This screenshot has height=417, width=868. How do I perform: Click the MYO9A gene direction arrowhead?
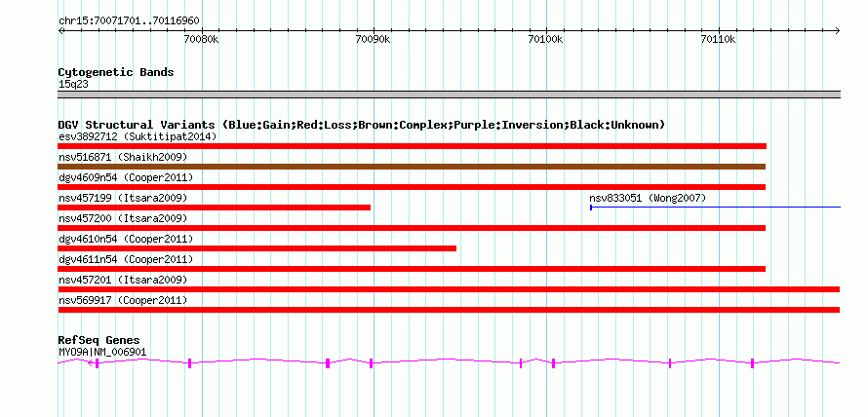click(x=91, y=362)
